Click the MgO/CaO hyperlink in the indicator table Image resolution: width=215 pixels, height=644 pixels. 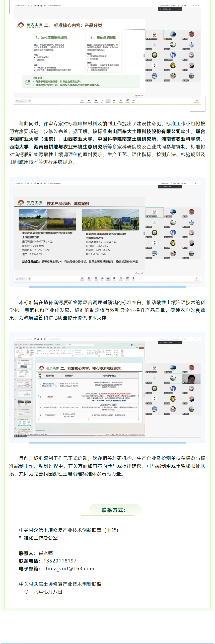pyautogui.click(x=47, y=386)
